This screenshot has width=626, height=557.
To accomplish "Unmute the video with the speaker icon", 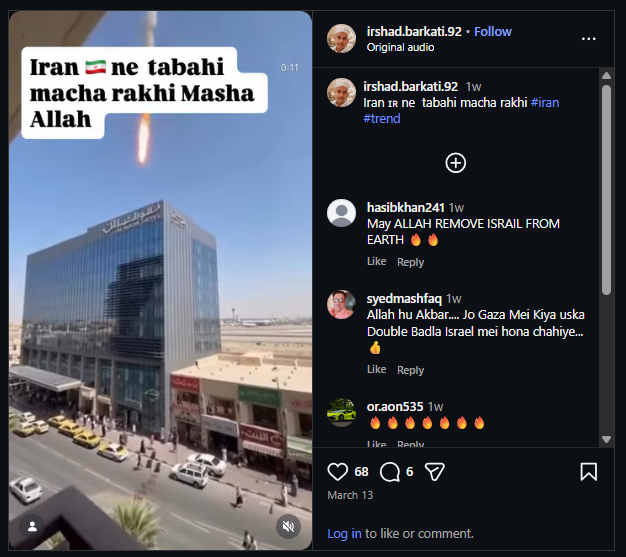I will (x=288, y=527).
